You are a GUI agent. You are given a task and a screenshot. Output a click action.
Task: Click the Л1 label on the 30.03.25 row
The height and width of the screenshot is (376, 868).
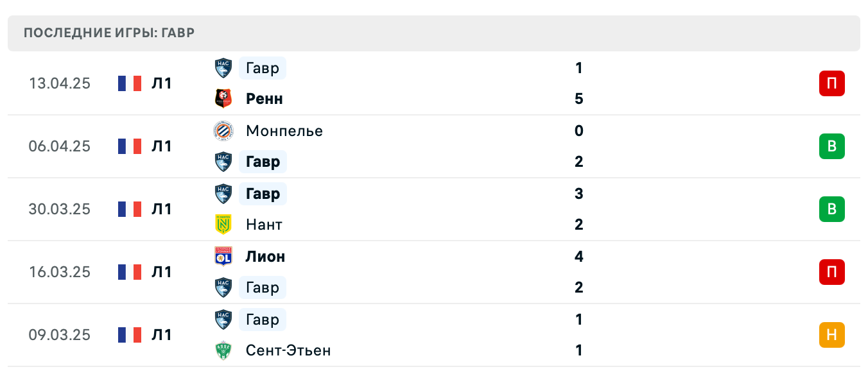click(162, 209)
